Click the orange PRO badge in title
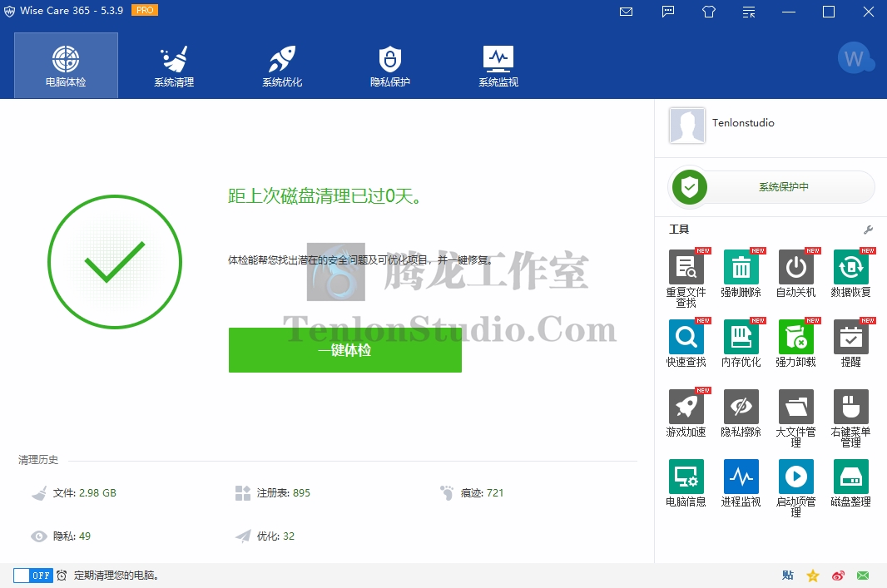This screenshot has height=588, width=887. [x=145, y=10]
